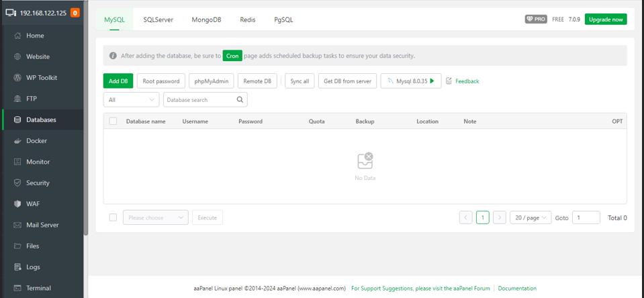This screenshot has width=644, height=298.
Task: Toggle the checkbox beside Please choose
Action: [113, 217]
